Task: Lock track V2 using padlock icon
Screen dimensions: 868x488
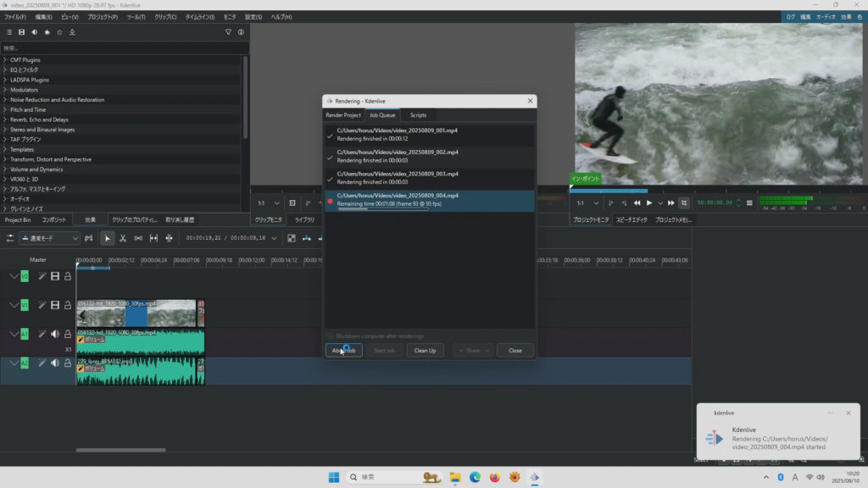Action: 68,276
